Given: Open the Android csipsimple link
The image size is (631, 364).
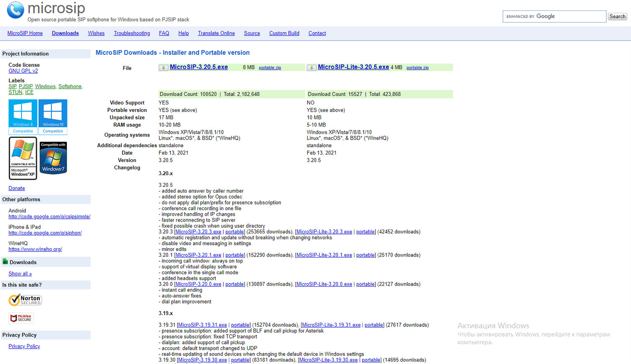Looking at the screenshot, I should pos(49,217).
